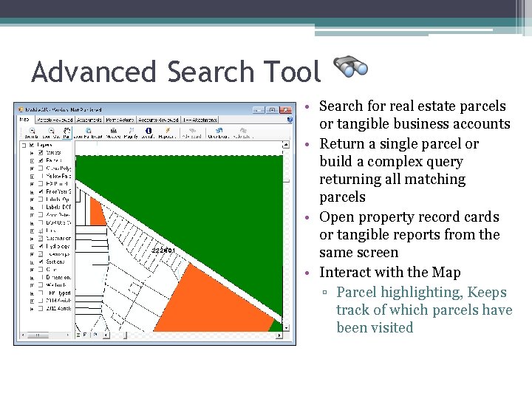Screen dimensions: 532x399
Task: Uncheck the Hydrology layer
Action: [x=41, y=246]
